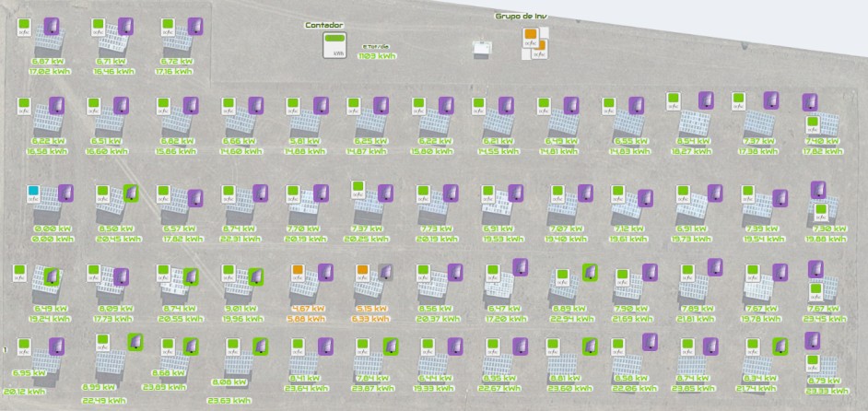Select the transformer station icon beside Grupo de Inv
The height and width of the screenshot is (411, 868).
(480, 49)
